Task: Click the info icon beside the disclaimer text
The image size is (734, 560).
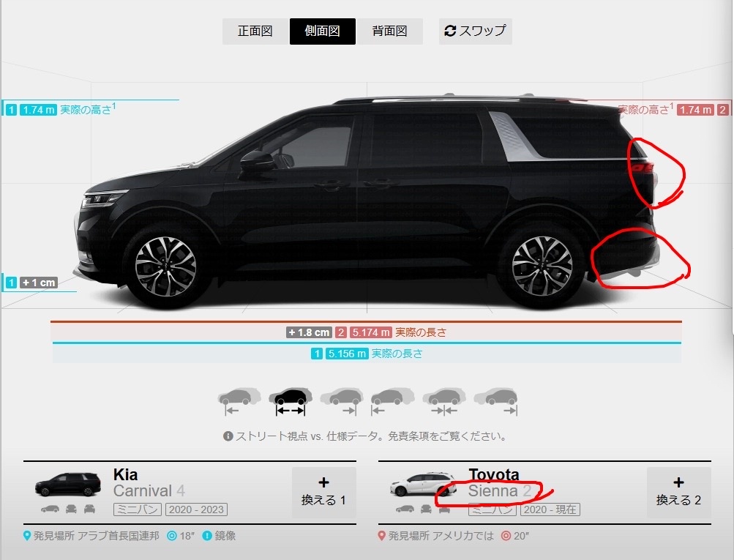Action: point(228,436)
